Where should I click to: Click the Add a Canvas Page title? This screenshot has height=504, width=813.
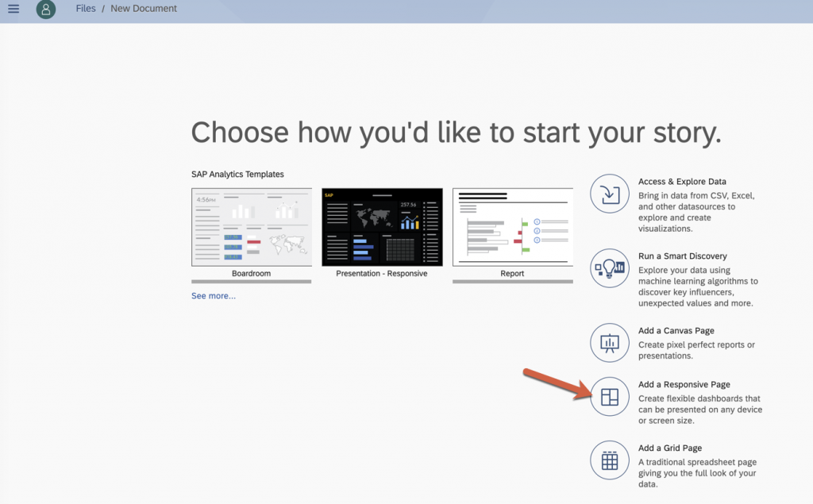pyautogui.click(x=676, y=331)
